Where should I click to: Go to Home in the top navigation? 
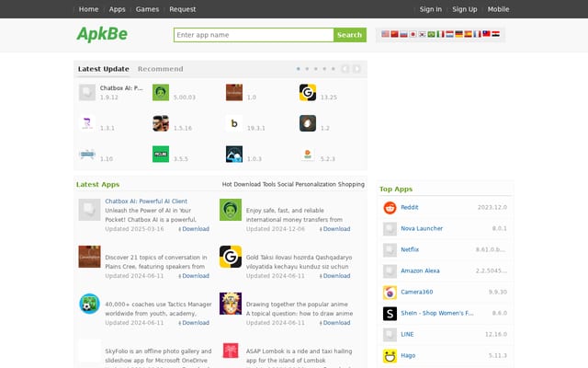88,9
